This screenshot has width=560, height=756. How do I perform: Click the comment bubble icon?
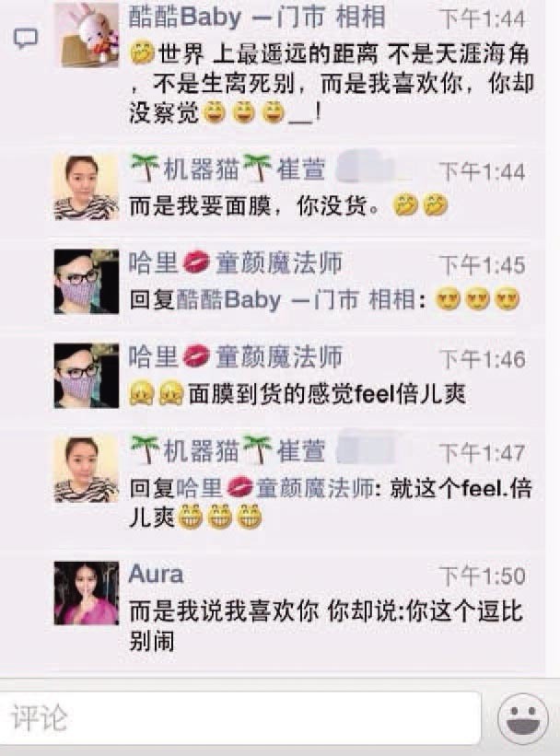click(x=25, y=39)
